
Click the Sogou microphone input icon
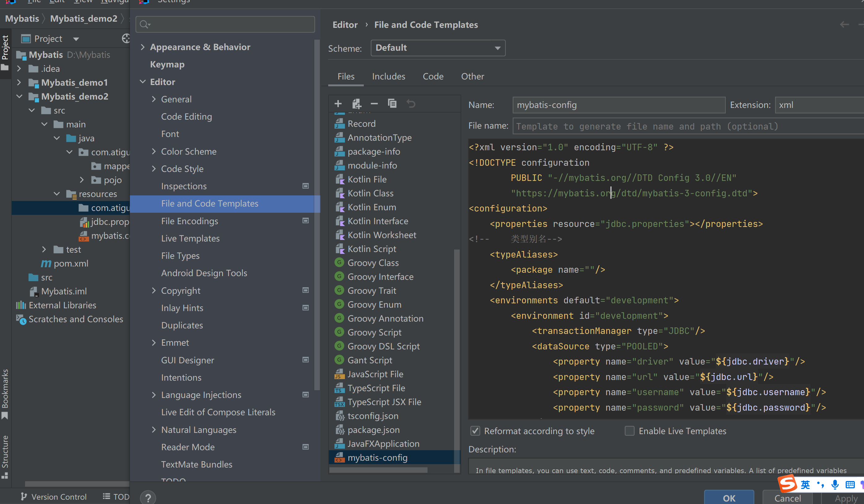click(x=835, y=485)
